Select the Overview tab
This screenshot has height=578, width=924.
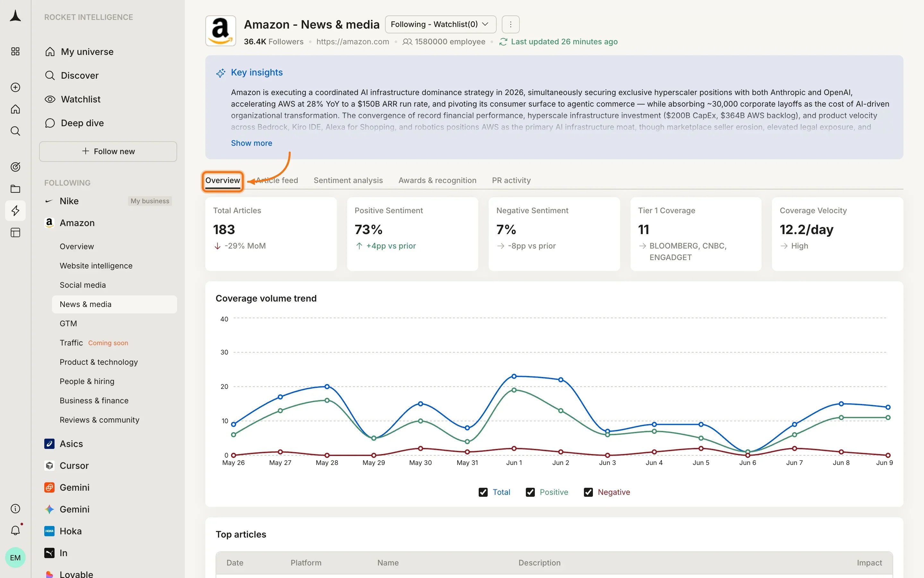[223, 180]
